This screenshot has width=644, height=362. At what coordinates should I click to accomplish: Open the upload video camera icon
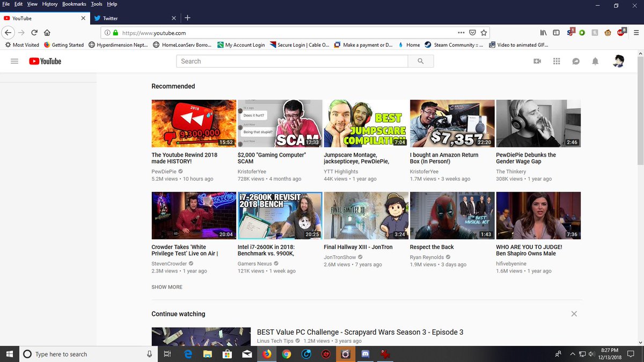click(537, 61)
